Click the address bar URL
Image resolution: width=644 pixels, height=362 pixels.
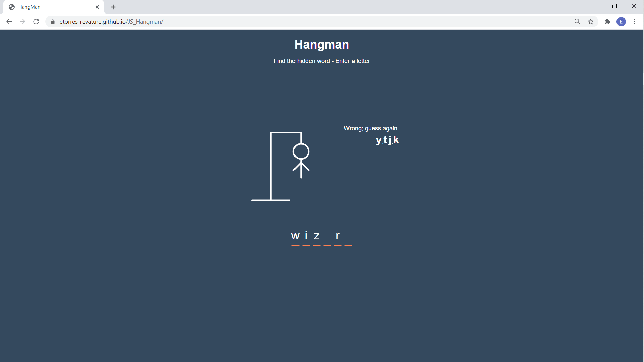pyautogui.click(x=111, y=22)
